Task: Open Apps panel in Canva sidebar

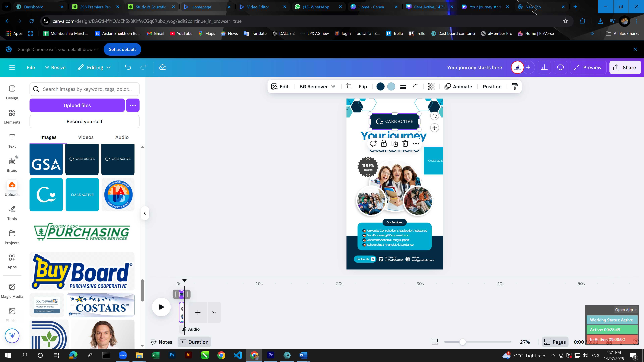Action: (12, 262)
